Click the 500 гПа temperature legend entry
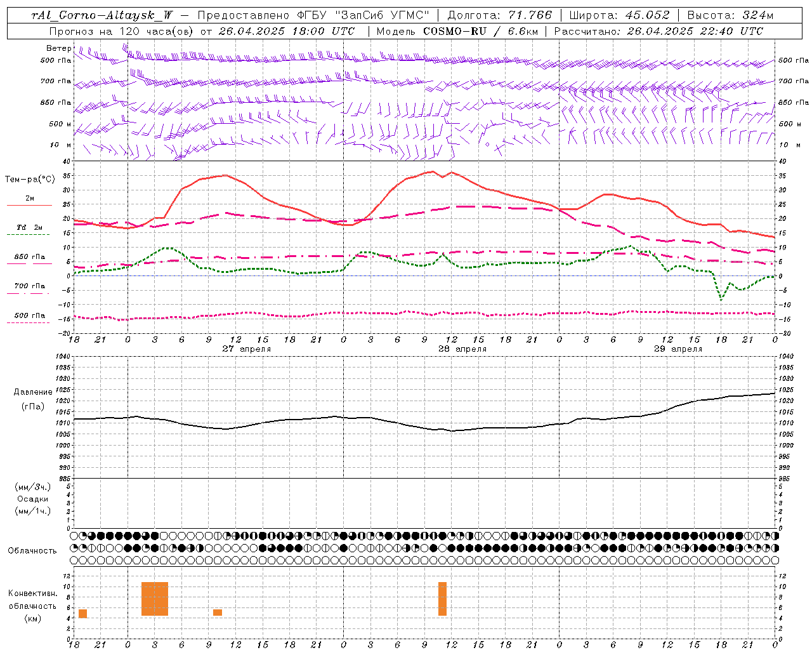 click(x=30, y=315)
